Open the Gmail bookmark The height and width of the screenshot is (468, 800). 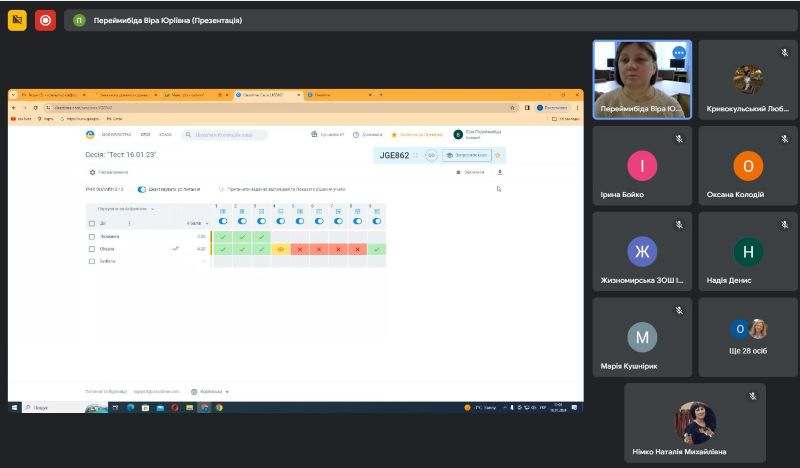(x=114, y=119)
